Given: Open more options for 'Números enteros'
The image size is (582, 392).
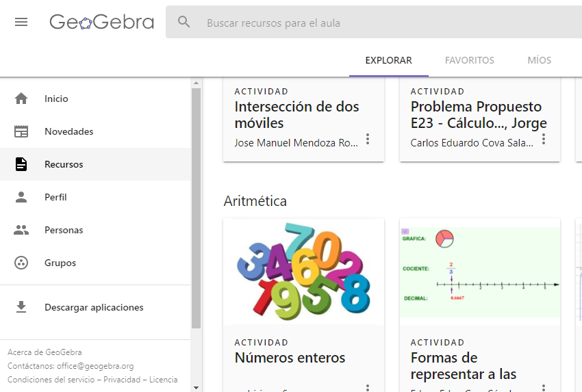Looking at the screenshot, I should [x=368, y=388].
